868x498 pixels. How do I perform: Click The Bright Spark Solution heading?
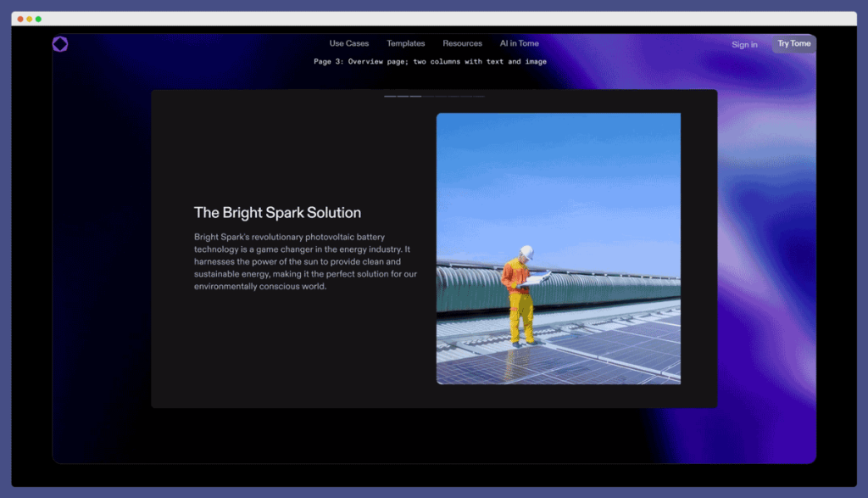coord(277,213)
